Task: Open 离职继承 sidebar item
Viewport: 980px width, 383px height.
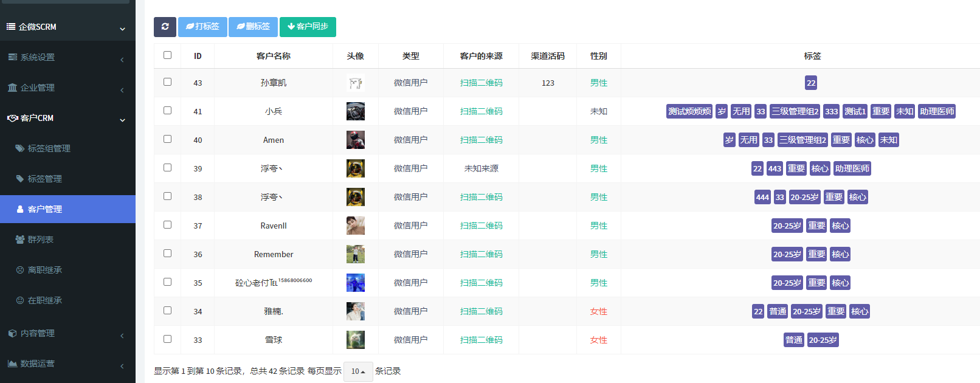Action: 44,270
